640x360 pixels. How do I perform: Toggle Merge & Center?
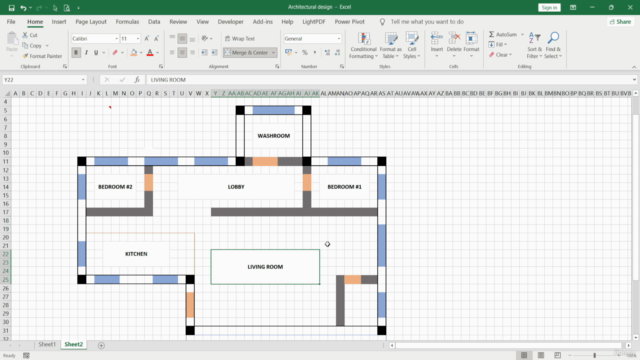(x=246, y=53)
